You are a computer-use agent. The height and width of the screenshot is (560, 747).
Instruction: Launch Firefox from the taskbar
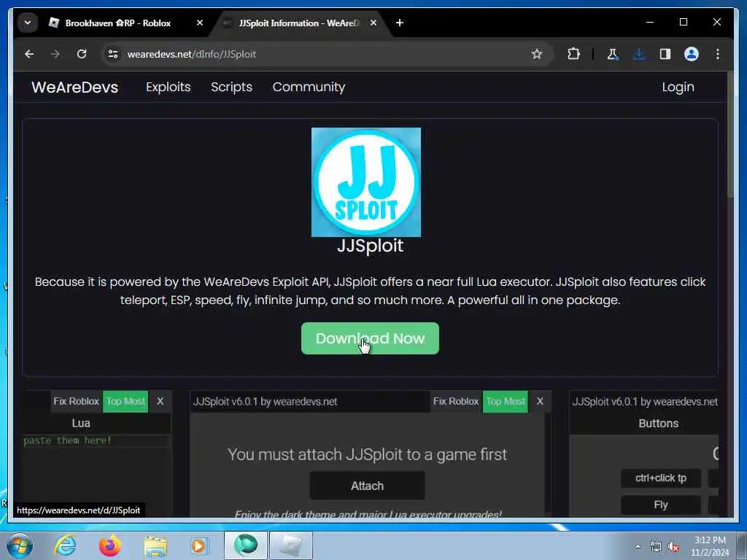pos(110,545)
